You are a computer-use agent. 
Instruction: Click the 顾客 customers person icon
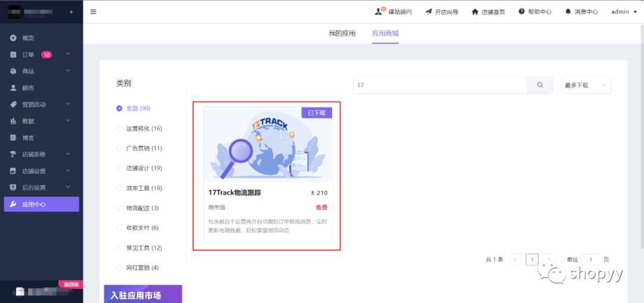pyautogui.click(x=13, y=88)
